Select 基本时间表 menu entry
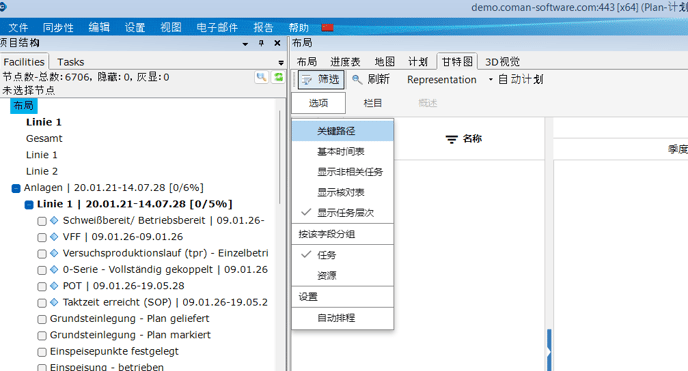 coord(342,152)
